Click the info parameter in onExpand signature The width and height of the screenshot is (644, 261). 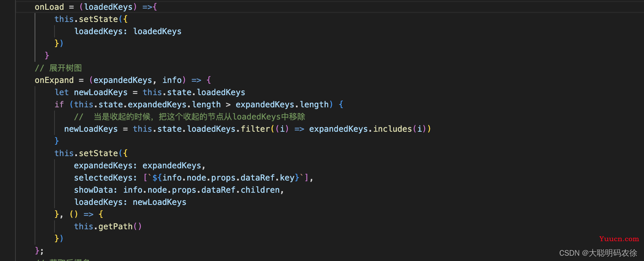(x=172, y=80)
